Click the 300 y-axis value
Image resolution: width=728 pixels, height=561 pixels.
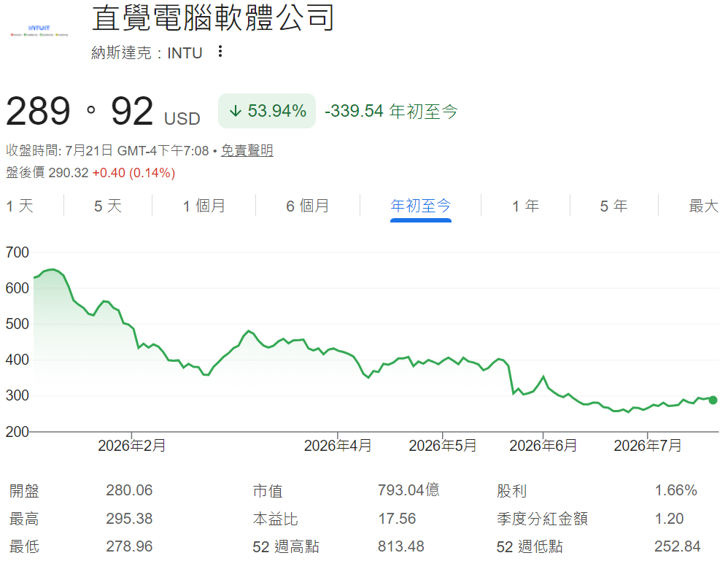pos(18,395)
